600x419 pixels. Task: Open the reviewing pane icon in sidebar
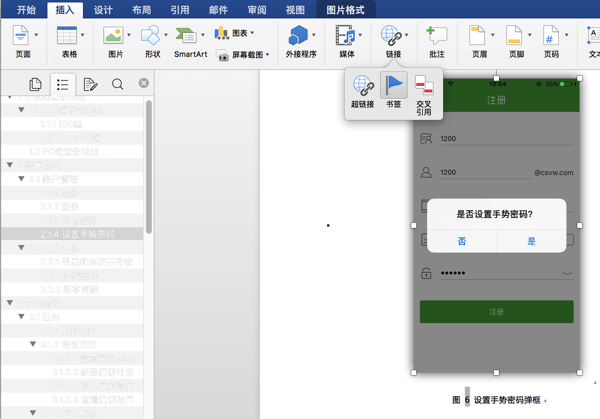[x=90, y=84]
